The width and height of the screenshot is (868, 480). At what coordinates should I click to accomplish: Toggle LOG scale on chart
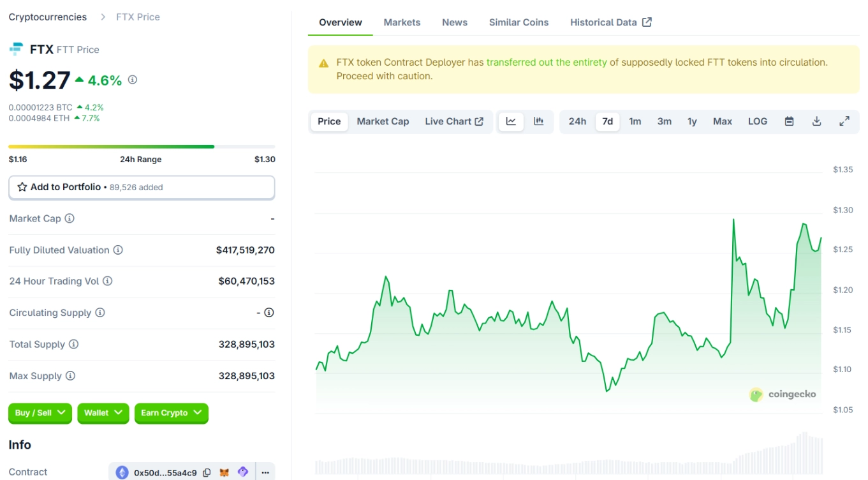coord(757,121)
